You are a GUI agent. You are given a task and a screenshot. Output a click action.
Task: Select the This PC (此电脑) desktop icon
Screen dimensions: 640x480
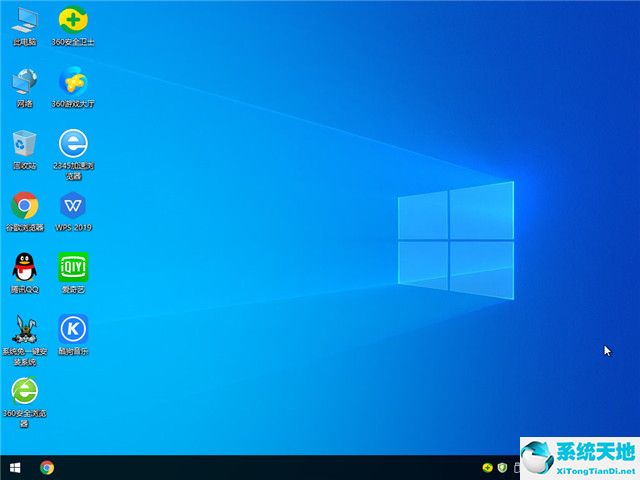click(x=25, y=20)
